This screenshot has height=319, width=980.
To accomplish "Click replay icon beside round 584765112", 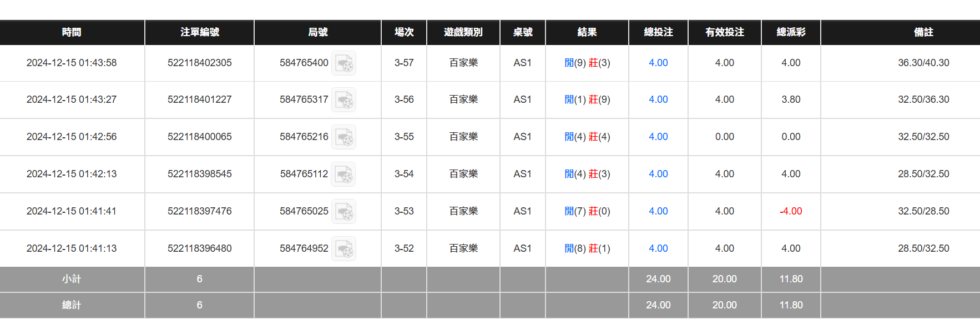I will 343,175.
